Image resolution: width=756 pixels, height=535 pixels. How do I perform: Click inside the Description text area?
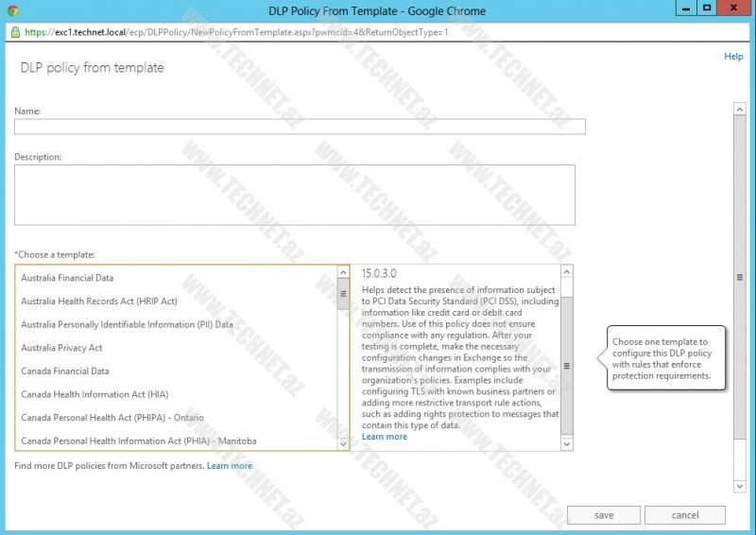pyautogui.click(x=294, y=195)
